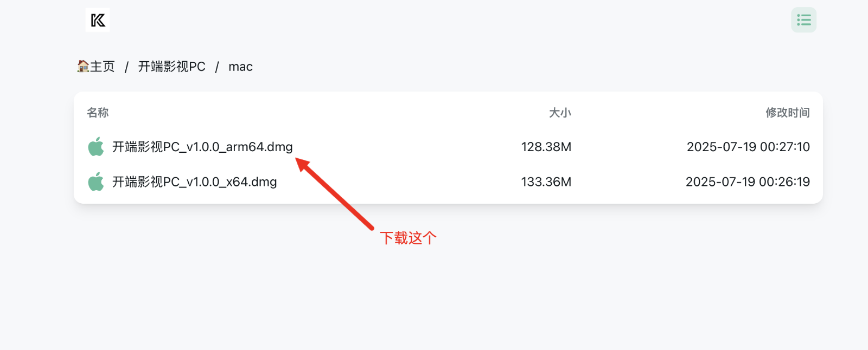Click the 大小 column header

560,113
